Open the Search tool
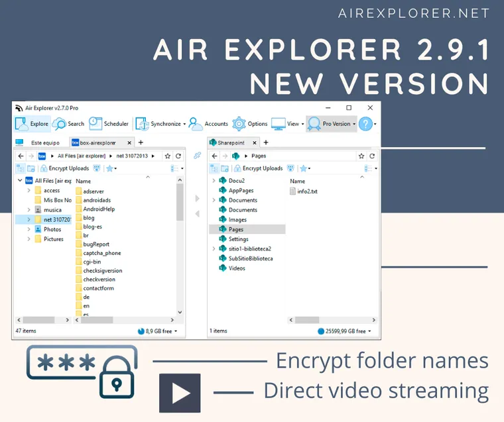Screen dimensions: 504x422 click(x=68, y=124)
